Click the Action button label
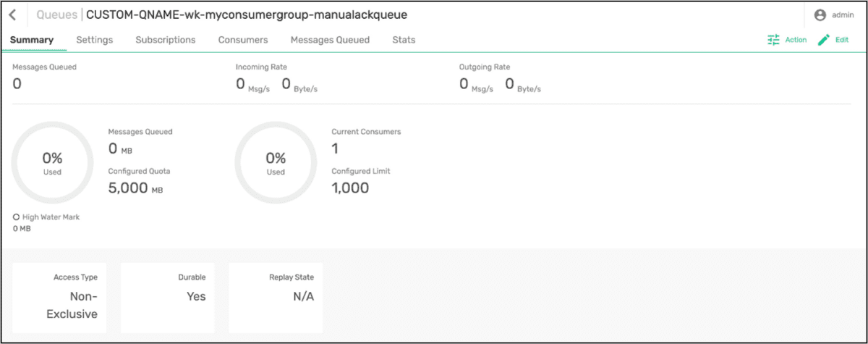Image resolution: width=868 pixels, height=344 pixels. click(796, 40)
